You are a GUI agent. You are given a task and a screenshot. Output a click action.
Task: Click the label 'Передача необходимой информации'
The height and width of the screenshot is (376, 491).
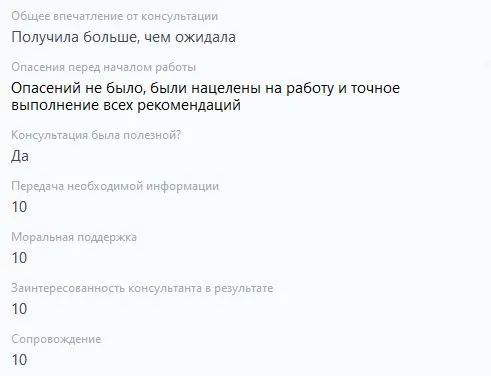115,186
